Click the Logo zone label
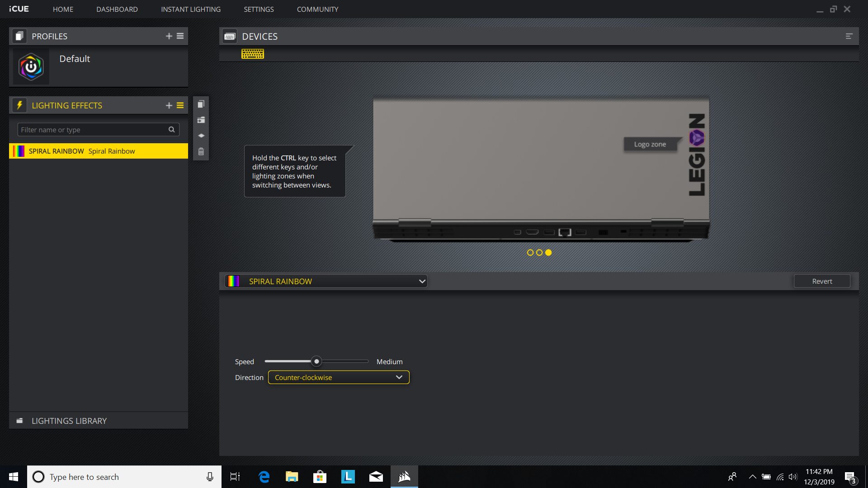The image size is (868, 488). 650,144
